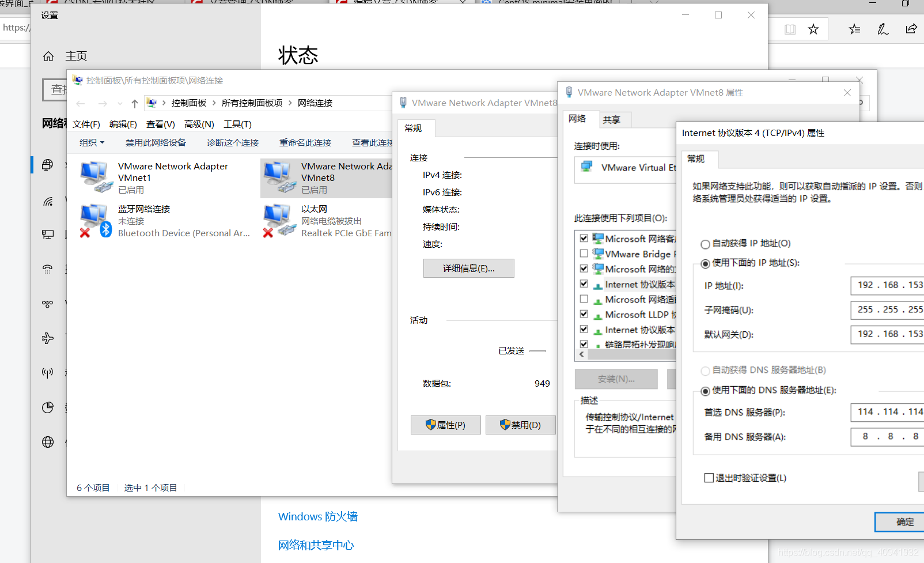Open VPN icon in Settings sidebar
Viewport: 924px width, 563px height.
click(48, 304)
